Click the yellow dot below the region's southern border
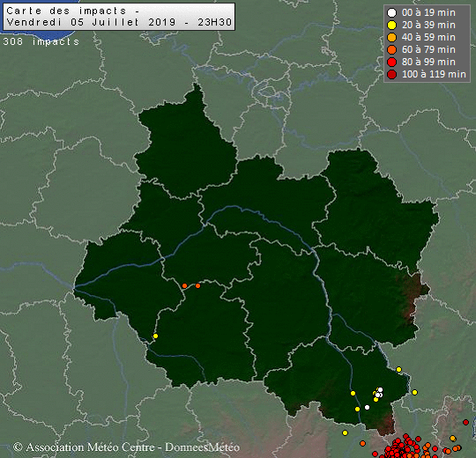The height and width of the screenshot is (458, 476). coord(345,432)
